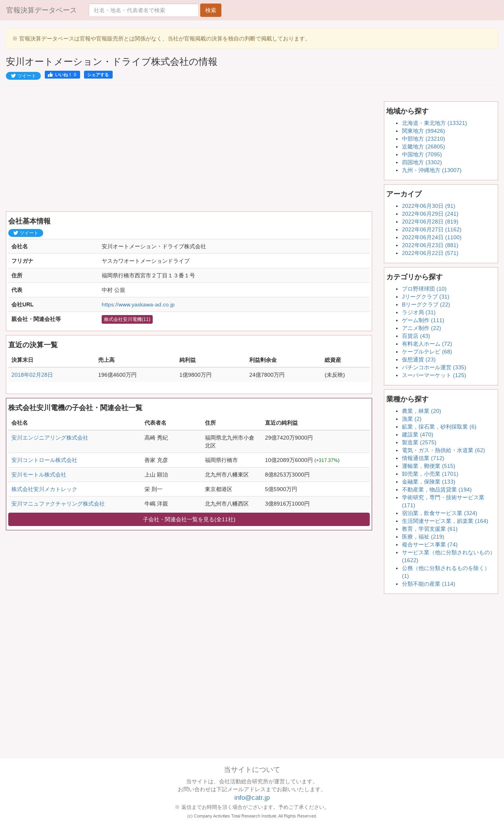Open the 2018年02月28日 settlement entry
504x823 pixels.
click(32, 375)
